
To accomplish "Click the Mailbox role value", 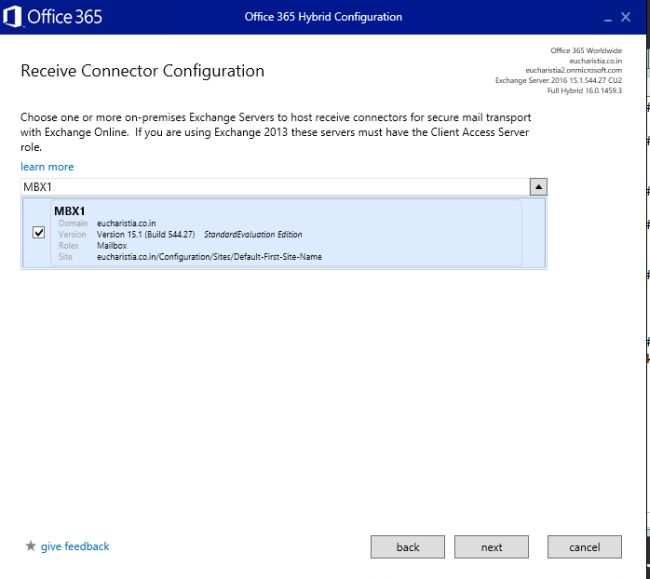I will click(112, 245).
